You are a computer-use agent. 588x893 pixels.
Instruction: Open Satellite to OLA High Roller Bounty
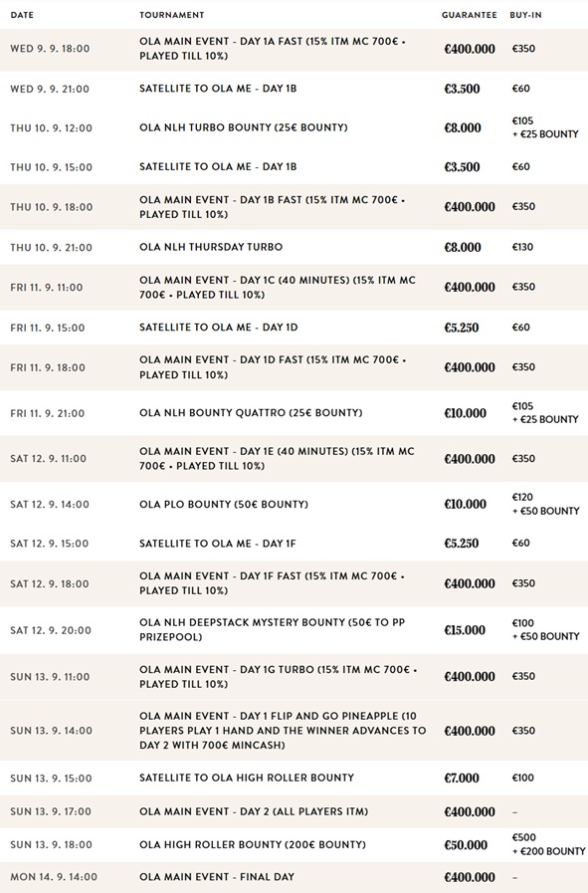point(247,778)
